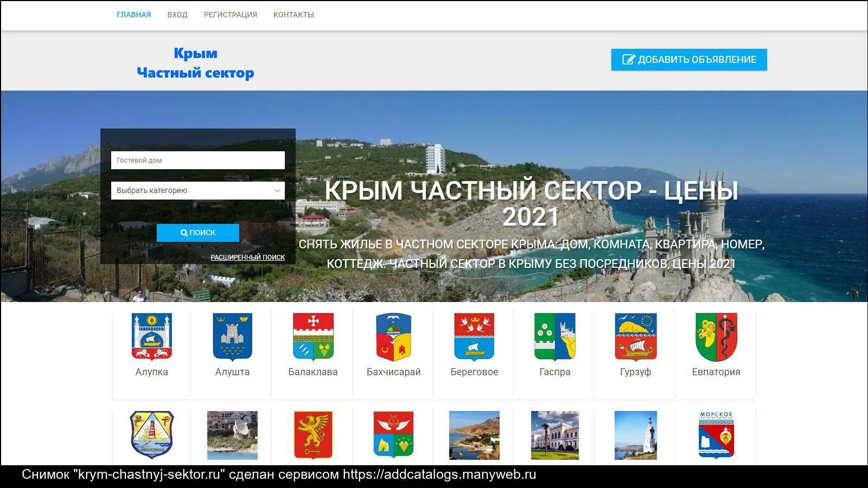Select the Заозерное lighthouse emblem
Screen dimensions: 868x488
tap(152, 435)
